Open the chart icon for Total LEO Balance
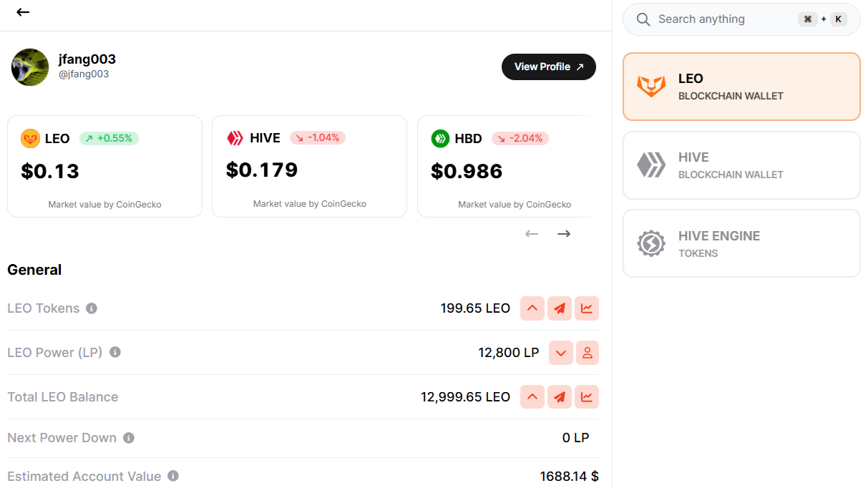 587,397
